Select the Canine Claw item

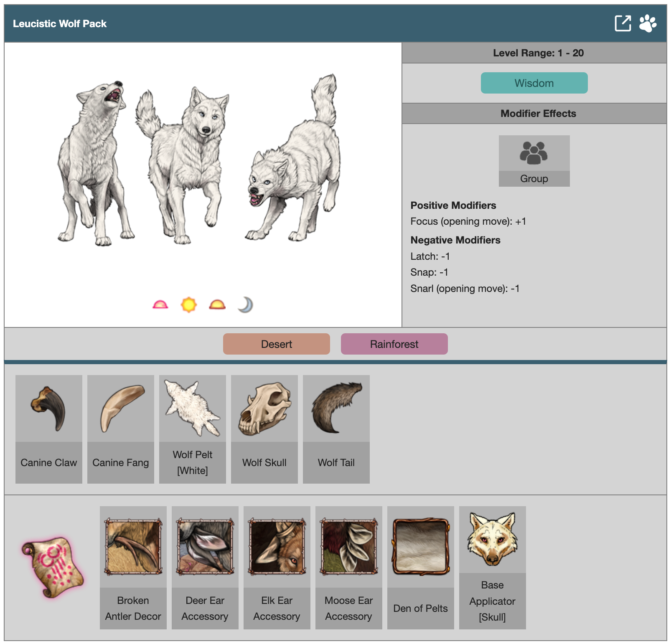click(x=49, y=429)
